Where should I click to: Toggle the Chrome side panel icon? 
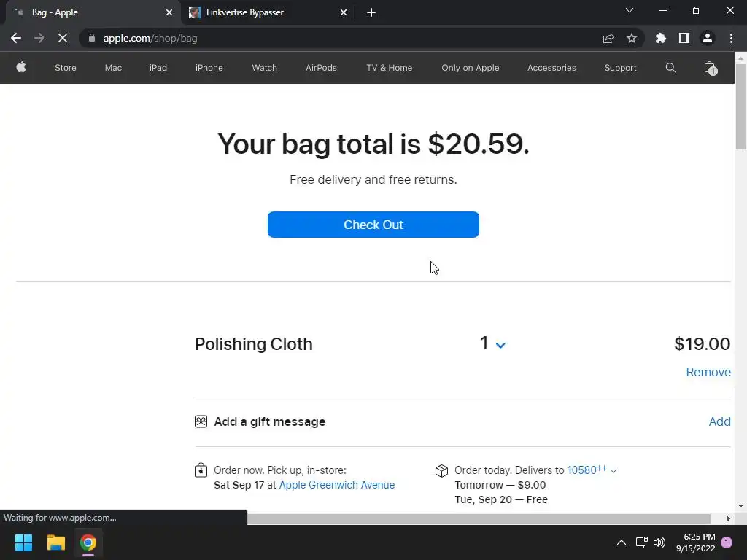pyautogui.click(x=684, y=38)
